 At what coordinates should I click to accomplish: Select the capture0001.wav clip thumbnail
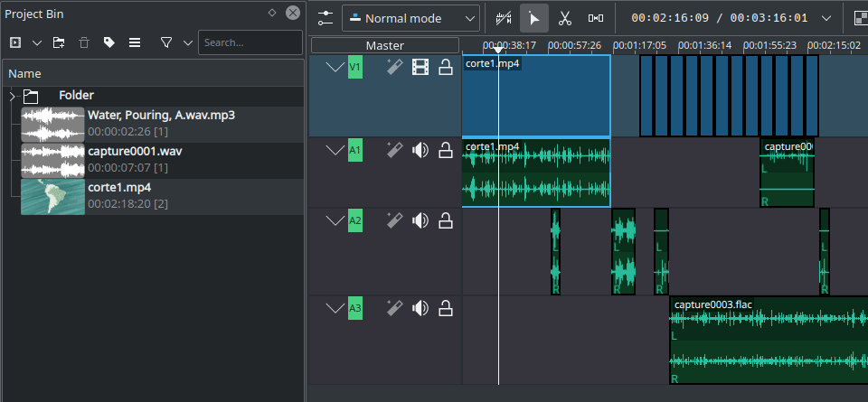(x=52, y=160)
